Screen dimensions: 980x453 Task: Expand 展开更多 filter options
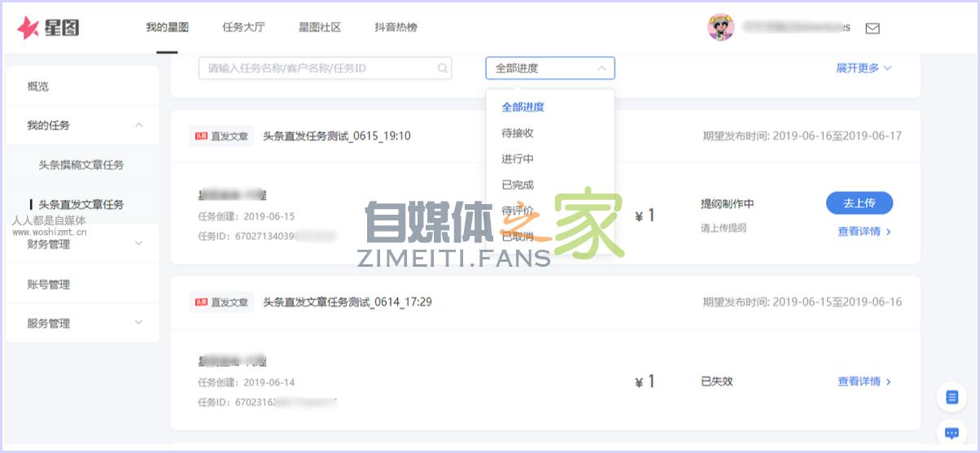click(x=864, y=68)
